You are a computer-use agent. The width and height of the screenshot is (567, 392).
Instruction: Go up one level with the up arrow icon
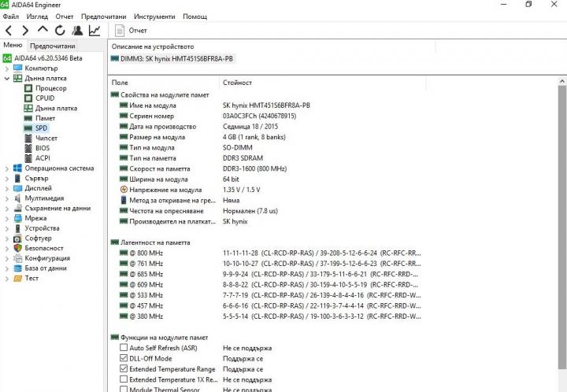pos(43,30)
